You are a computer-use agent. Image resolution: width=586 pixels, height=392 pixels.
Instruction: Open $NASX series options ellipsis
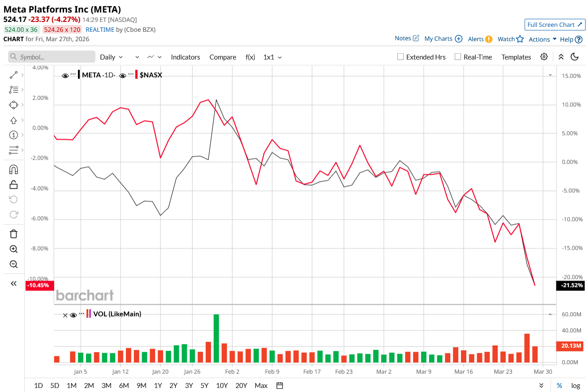click(x=131, y=74)
